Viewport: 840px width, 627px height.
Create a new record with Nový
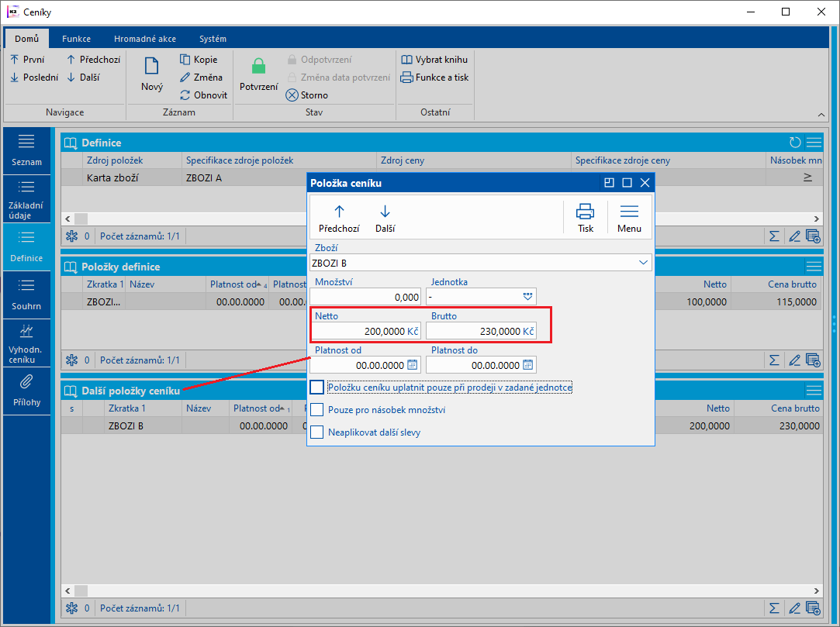tap(151, 74)
